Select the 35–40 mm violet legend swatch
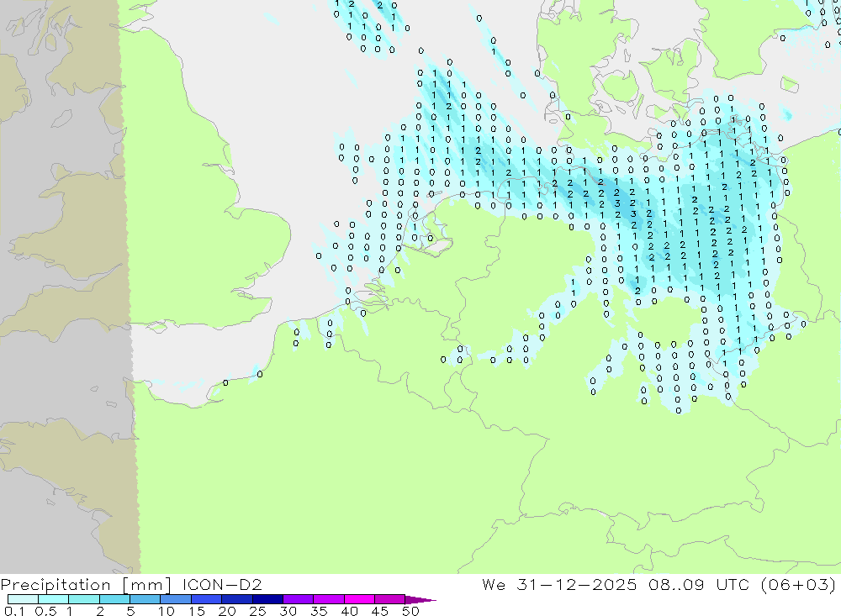The image size is (841, 616). pos(329,599)
